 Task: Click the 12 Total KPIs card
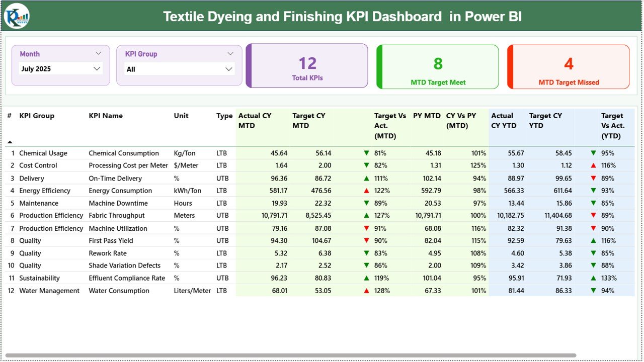point(307,66)
